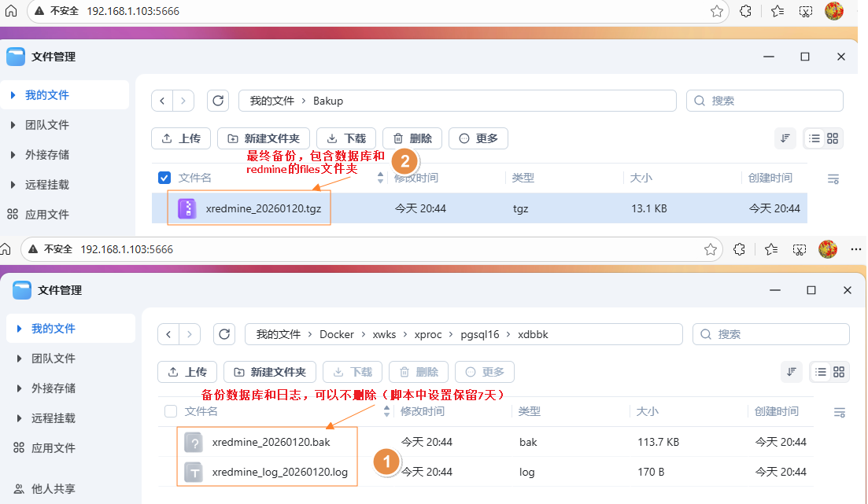
Task: Expand 团队文件 in bottom sidebar
Action: 20,359
